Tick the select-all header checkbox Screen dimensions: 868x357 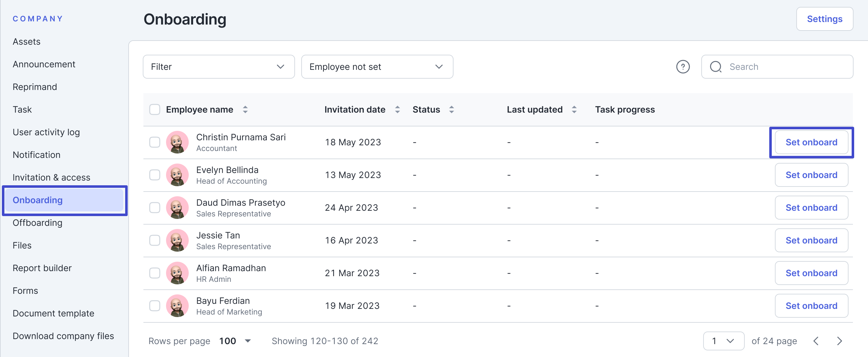pyautogui.click(x=155, y=109)
